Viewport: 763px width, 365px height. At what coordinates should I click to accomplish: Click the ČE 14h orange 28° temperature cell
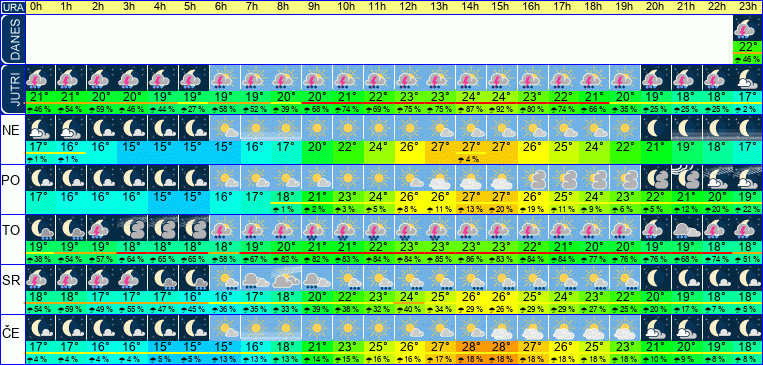pyautogui.click(x=471, y=347)
